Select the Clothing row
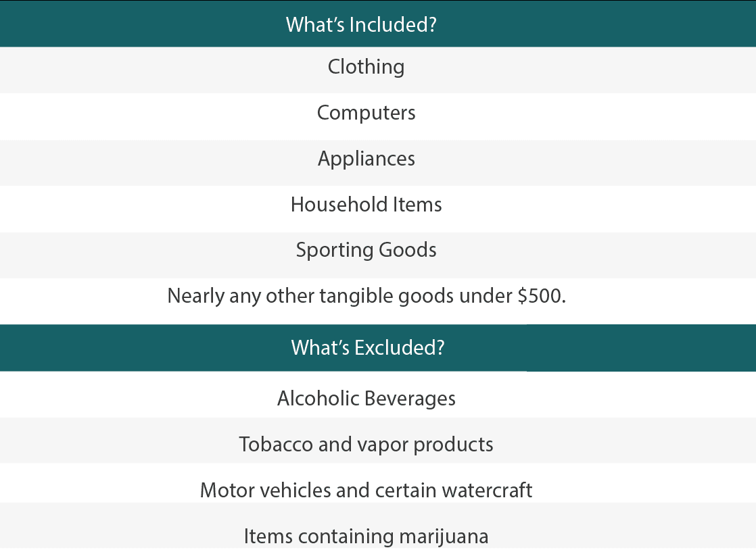 (x=366, y=67)
